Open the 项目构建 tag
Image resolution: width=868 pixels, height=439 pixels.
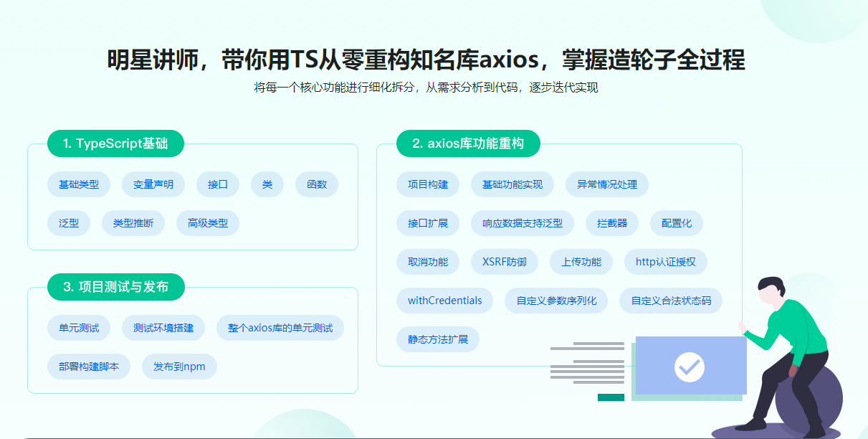428,184
